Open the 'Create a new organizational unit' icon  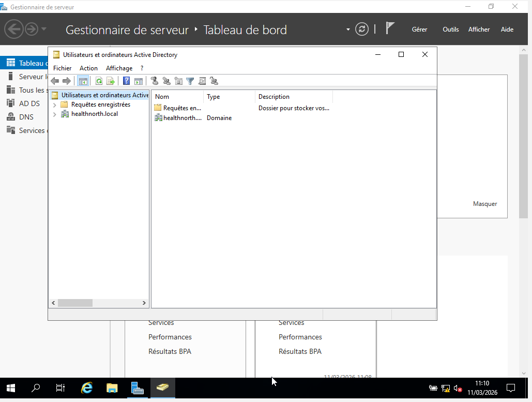pyautogui.click(x=178, y=81)
